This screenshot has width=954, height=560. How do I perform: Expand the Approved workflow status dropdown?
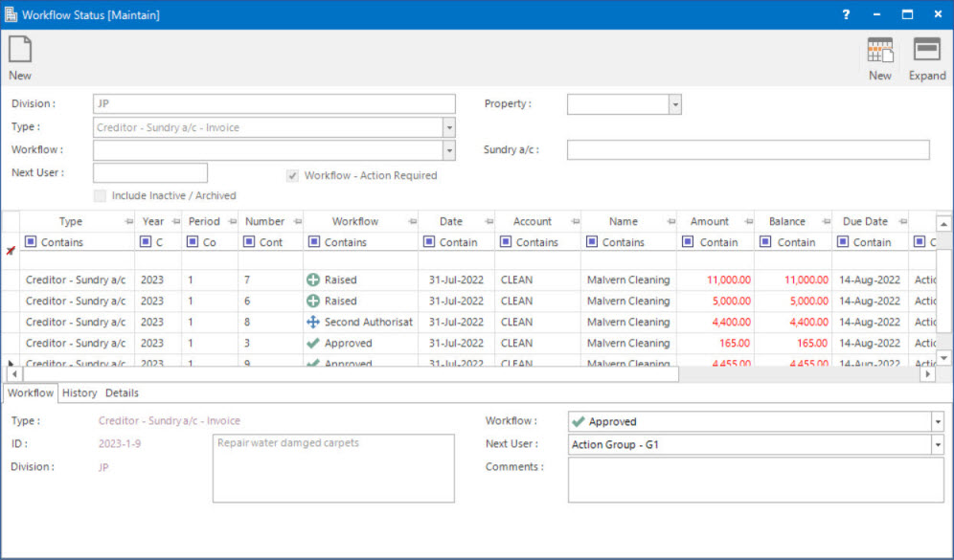pyautogui.click(x=936, y=421)
